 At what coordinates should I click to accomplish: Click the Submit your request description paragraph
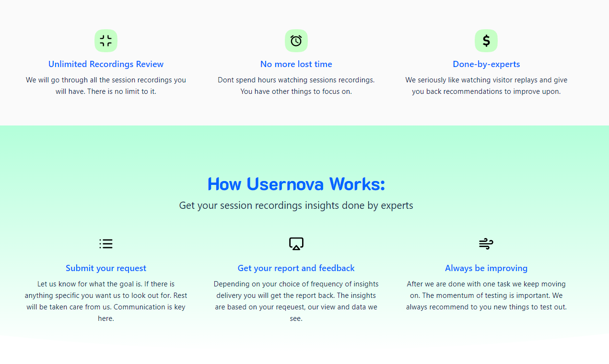coord(105,301)
